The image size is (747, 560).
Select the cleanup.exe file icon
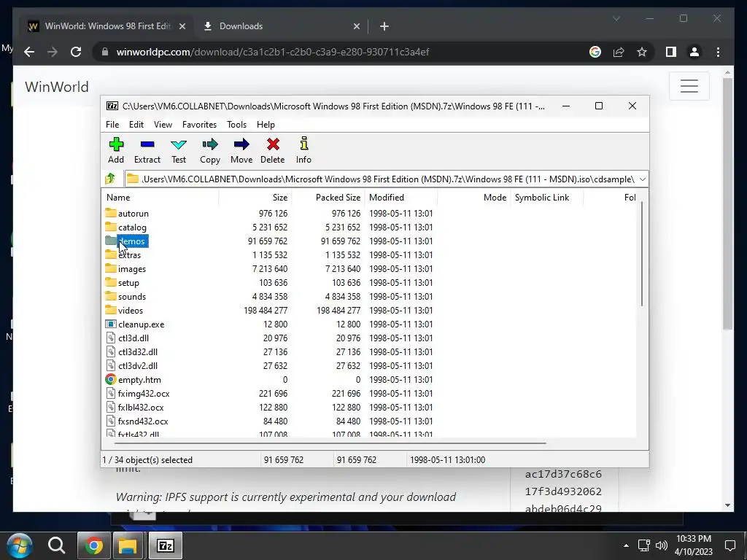click(111, 324)
